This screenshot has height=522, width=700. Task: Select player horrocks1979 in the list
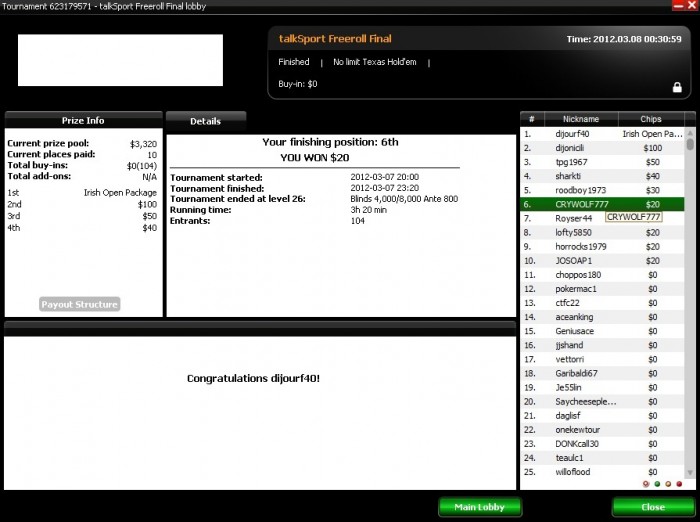tap(602, 246)
